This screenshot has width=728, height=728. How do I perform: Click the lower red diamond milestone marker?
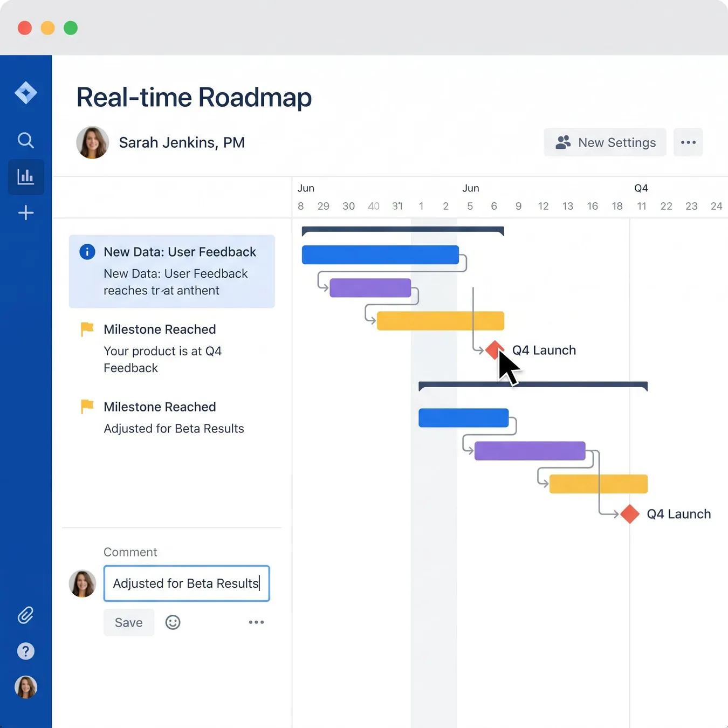point(630,514)
